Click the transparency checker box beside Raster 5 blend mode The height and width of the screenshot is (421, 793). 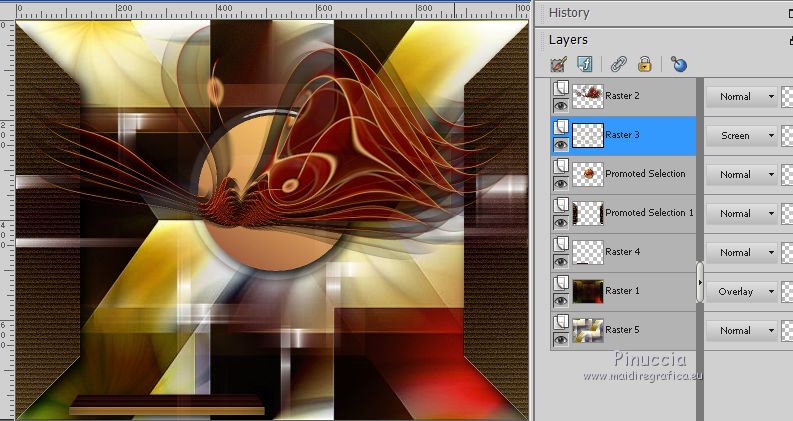click(787, 330)
